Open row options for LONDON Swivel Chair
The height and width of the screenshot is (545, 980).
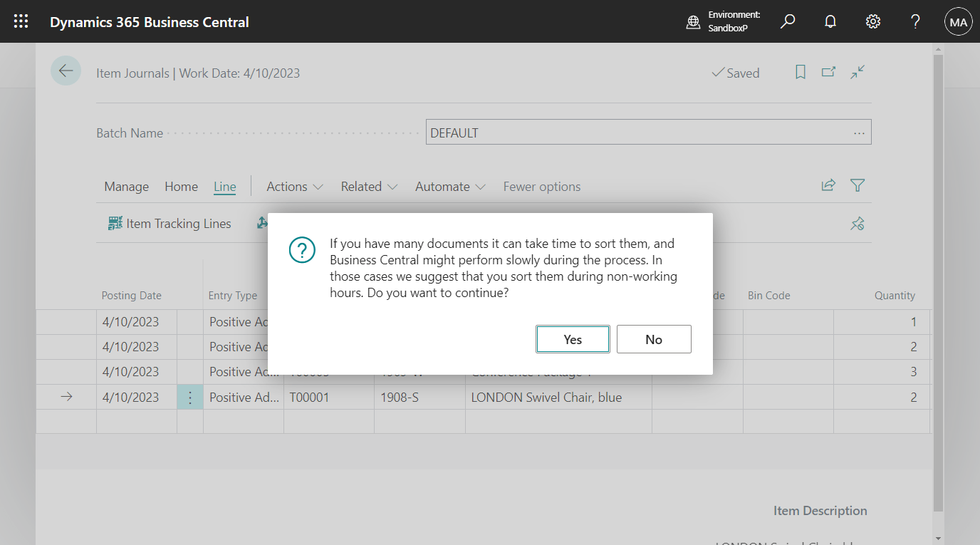point(190,397)
